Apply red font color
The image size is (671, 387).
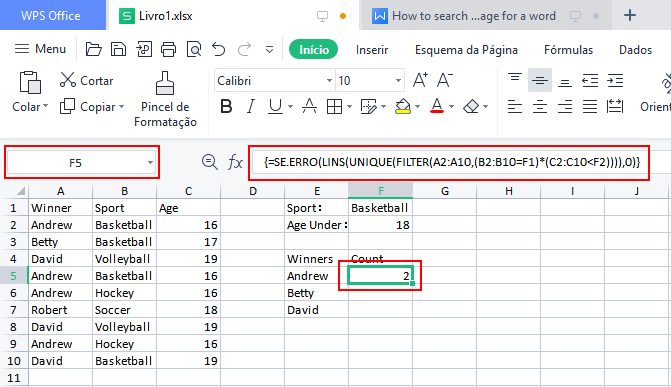pyautogui.click(x=437, y=106)
